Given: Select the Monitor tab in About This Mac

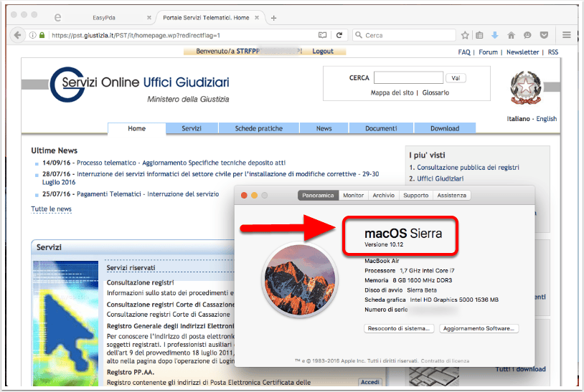Looking at the screenshot, I should [x=353, y=195].
